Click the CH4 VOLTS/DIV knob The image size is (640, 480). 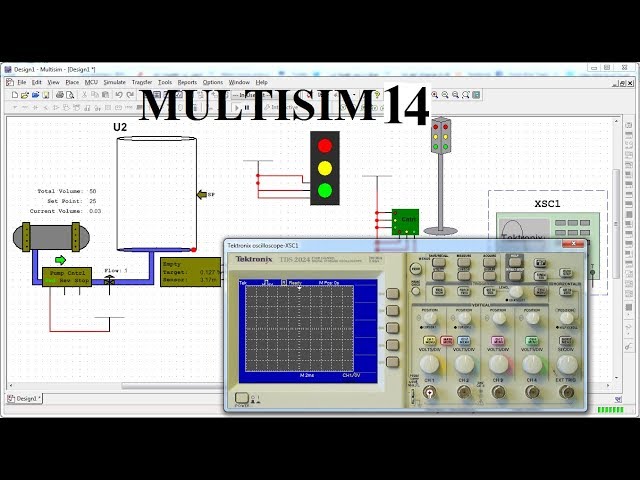click(x=532, y=364)
